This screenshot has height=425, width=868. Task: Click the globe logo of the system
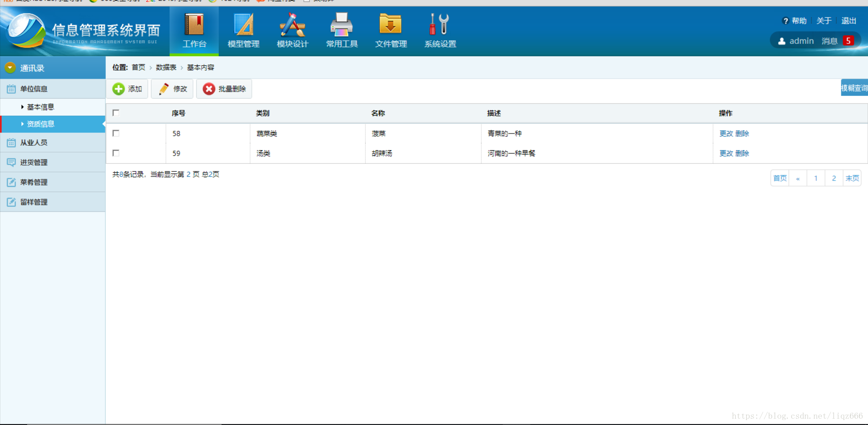pos(26,31)
